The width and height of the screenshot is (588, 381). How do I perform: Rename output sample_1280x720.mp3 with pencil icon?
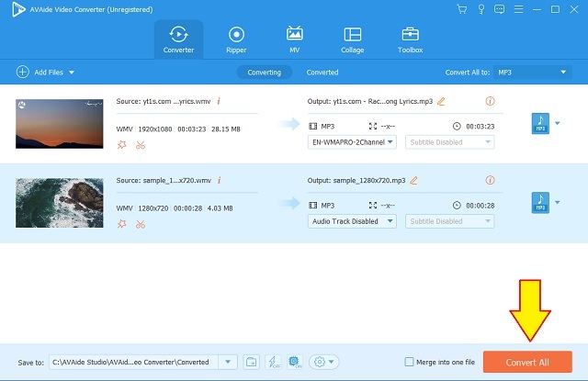[413, 181]
